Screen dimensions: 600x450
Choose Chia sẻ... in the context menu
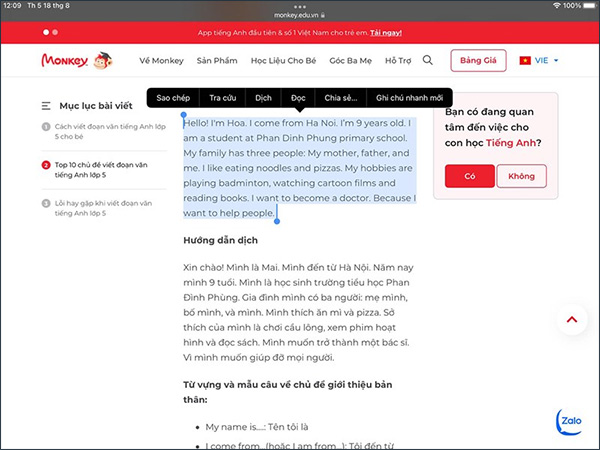[341, 98]
